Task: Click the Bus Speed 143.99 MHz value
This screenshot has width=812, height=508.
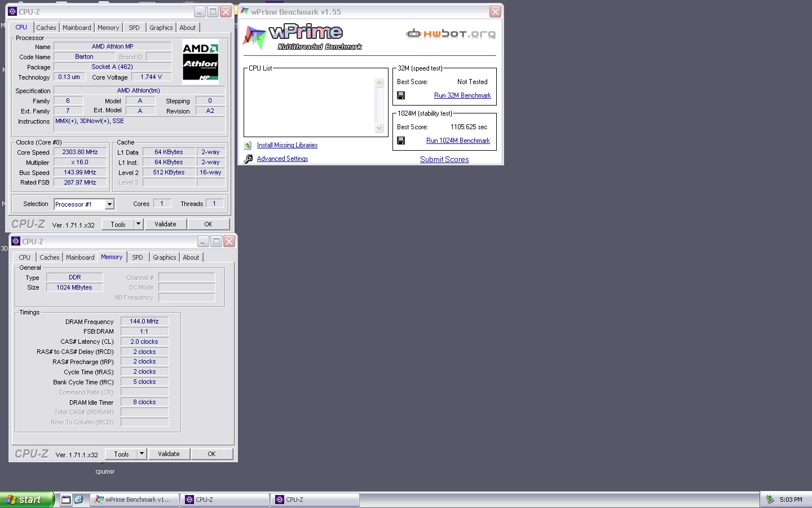Action: 80,173
